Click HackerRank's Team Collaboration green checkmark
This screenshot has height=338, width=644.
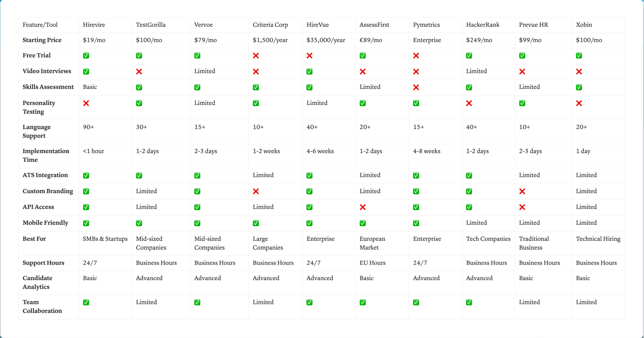click(x=469, y=302)
